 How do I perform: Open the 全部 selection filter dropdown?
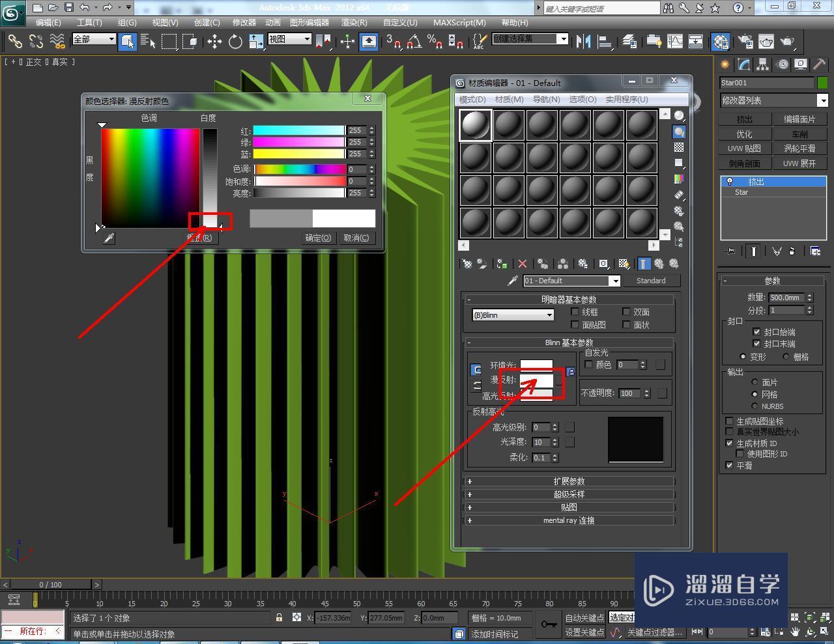pos(94,39)
